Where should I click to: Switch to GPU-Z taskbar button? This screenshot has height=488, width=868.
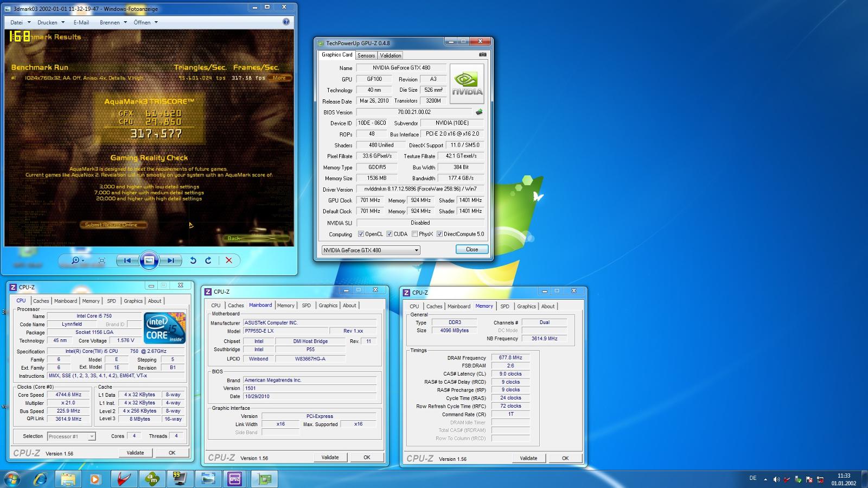265,479
